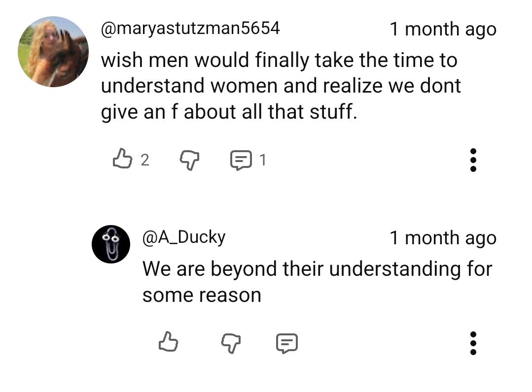Click the text "some reason"
Screen dimensions: 532x392
(x=202, y=295)
